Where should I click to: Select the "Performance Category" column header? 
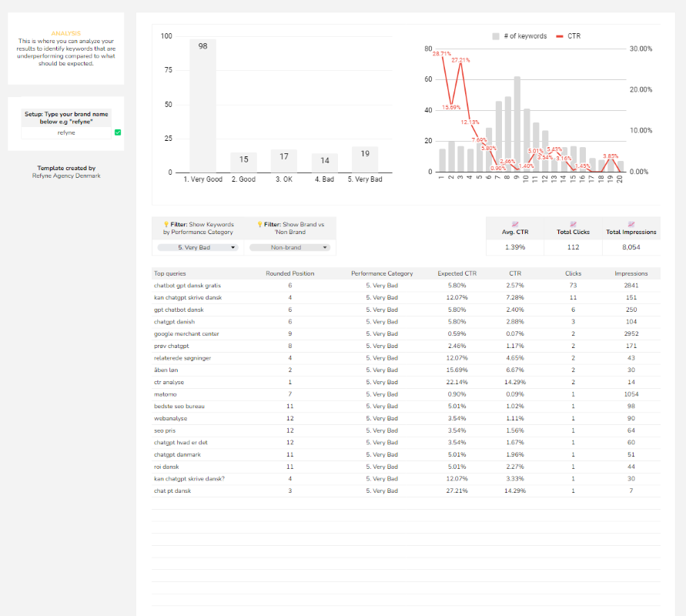(382, 273)
